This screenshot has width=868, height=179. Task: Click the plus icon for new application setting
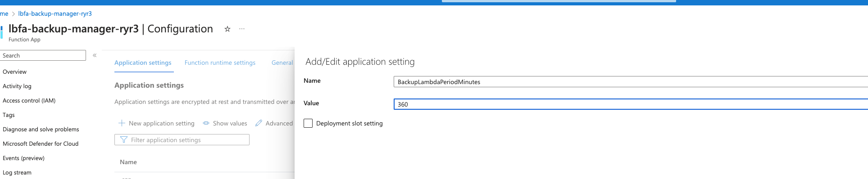tap(122, 123)
